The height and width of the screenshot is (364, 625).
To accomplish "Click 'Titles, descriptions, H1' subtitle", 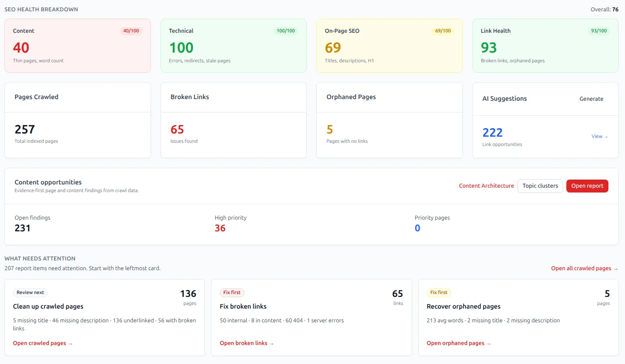I will pos(349,61).
